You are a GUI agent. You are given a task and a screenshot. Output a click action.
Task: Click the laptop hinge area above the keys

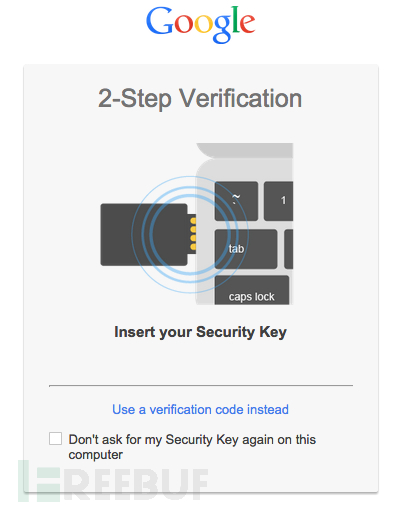coord(245,150)
